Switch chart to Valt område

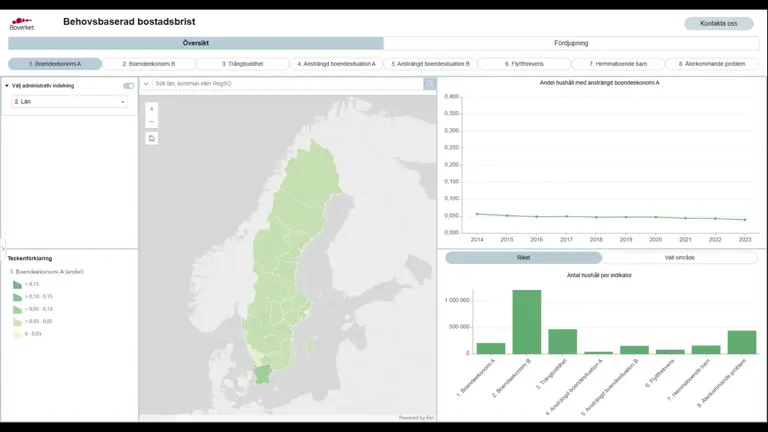680,258
